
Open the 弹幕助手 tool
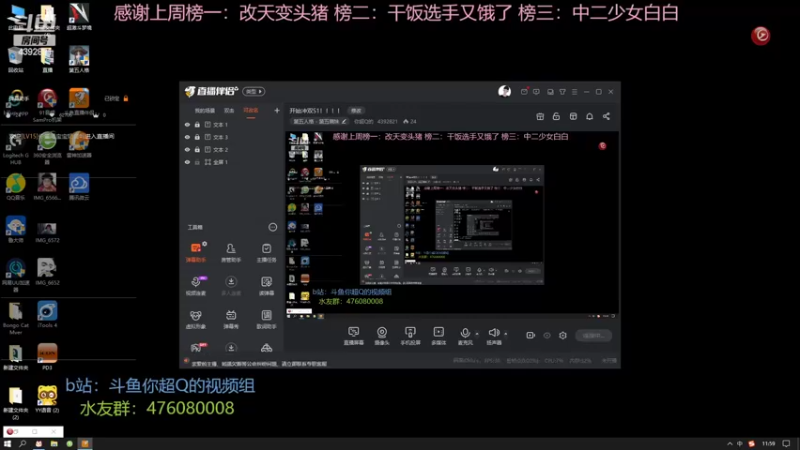coord(196,253)
